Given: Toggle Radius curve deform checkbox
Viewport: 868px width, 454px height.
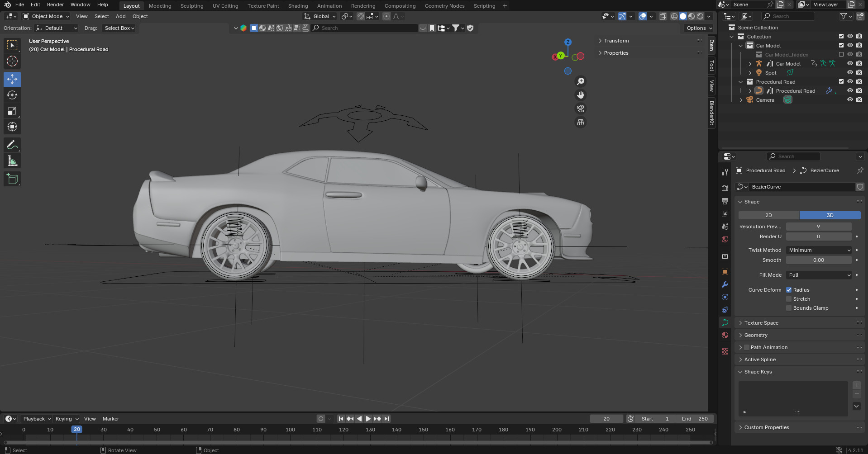Looking at the screenshot, I should (789, 290).
